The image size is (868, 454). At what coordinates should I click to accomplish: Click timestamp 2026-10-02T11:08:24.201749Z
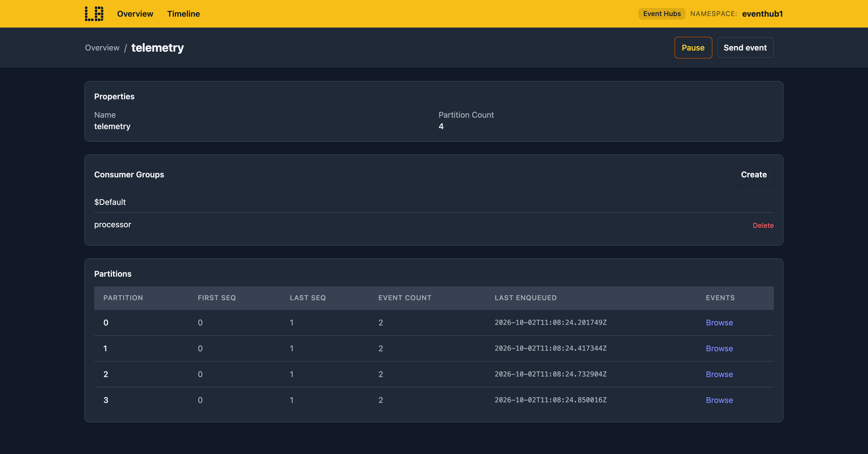551,322
